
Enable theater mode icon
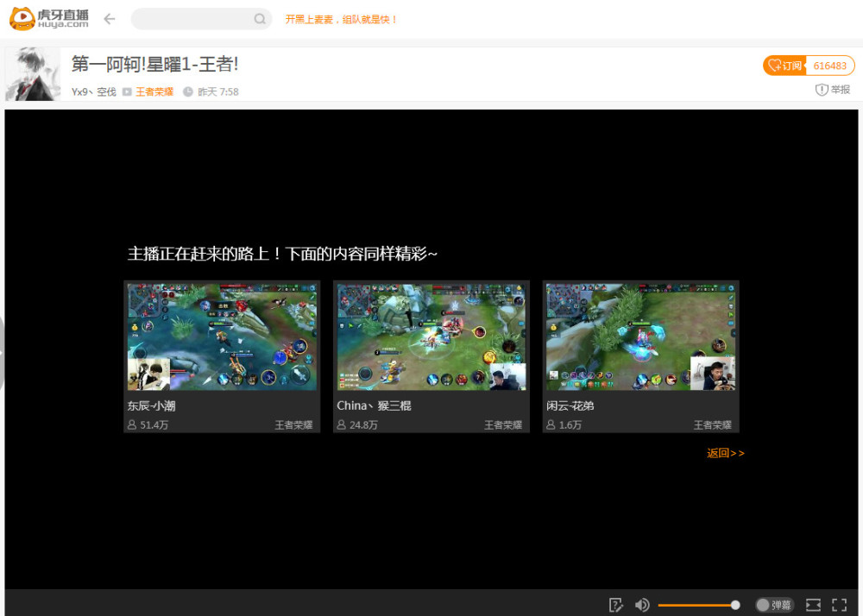coord(813,605)
